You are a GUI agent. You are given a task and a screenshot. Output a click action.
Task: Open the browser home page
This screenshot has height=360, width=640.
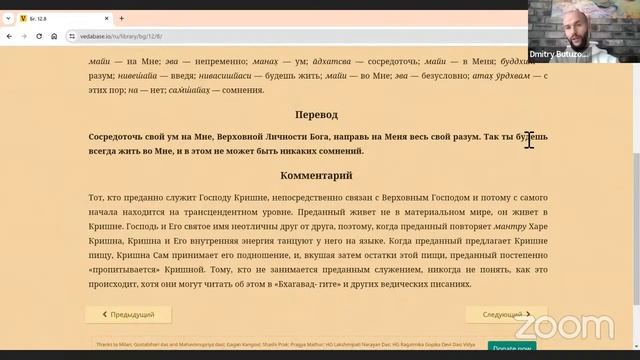[x=54, y=36]
